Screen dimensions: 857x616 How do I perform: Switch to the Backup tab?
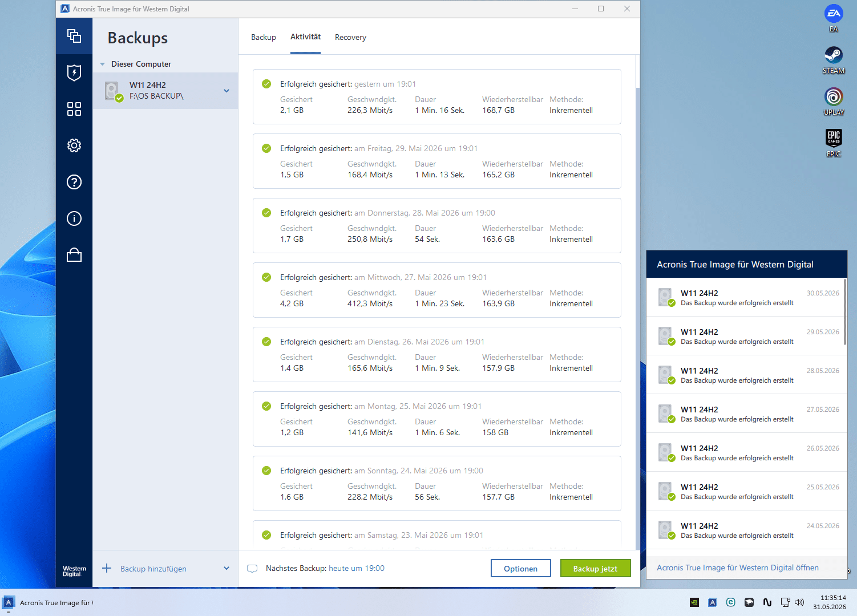click(264, 38)
